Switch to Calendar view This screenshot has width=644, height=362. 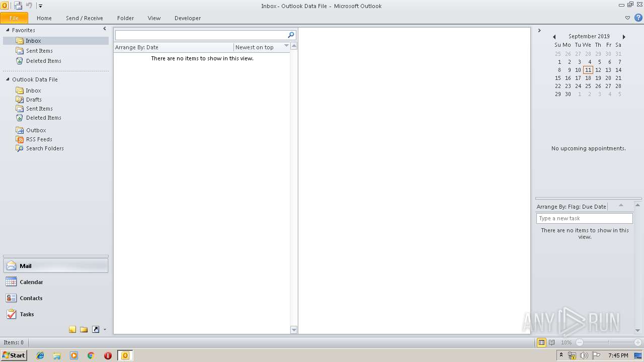pos(56,282)
